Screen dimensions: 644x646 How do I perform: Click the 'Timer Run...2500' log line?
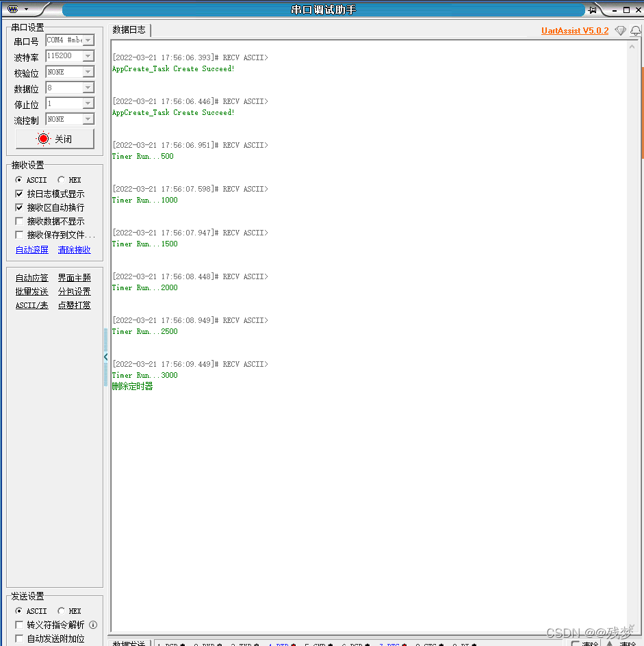(145, 331)
